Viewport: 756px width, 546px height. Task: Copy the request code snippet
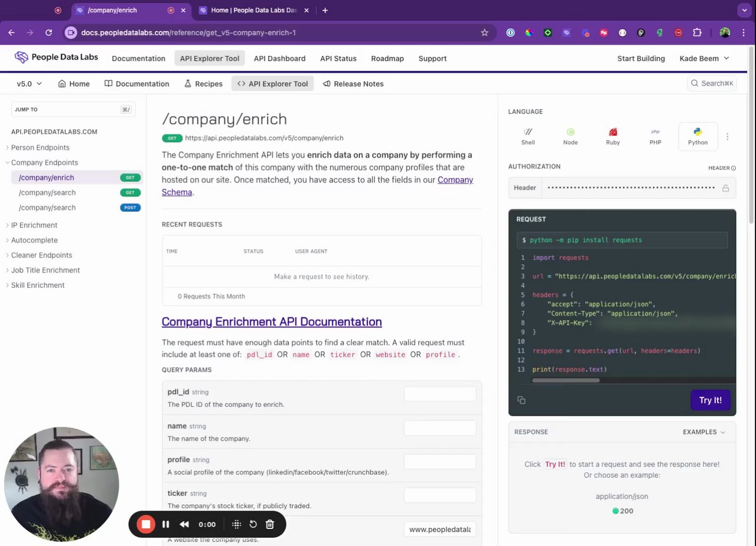[x=522, y=400]
